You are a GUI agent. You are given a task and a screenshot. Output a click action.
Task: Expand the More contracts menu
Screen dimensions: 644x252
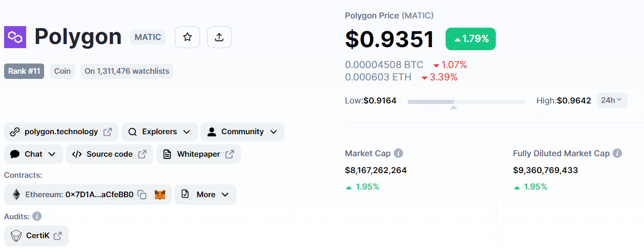[205, 195]
